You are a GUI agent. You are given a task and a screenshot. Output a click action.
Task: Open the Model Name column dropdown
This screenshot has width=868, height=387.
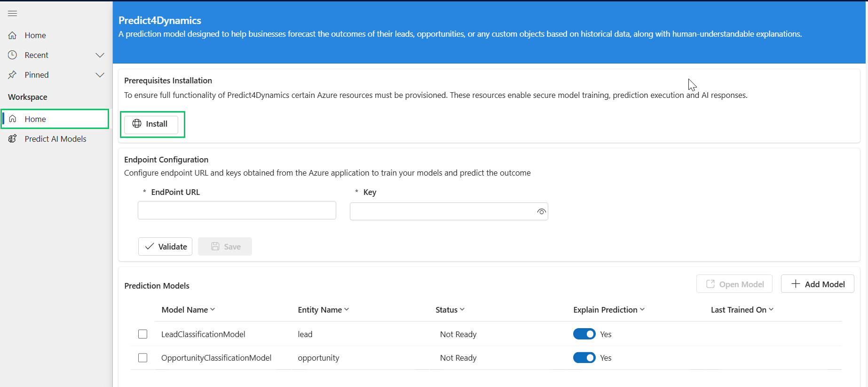point(213,309)
